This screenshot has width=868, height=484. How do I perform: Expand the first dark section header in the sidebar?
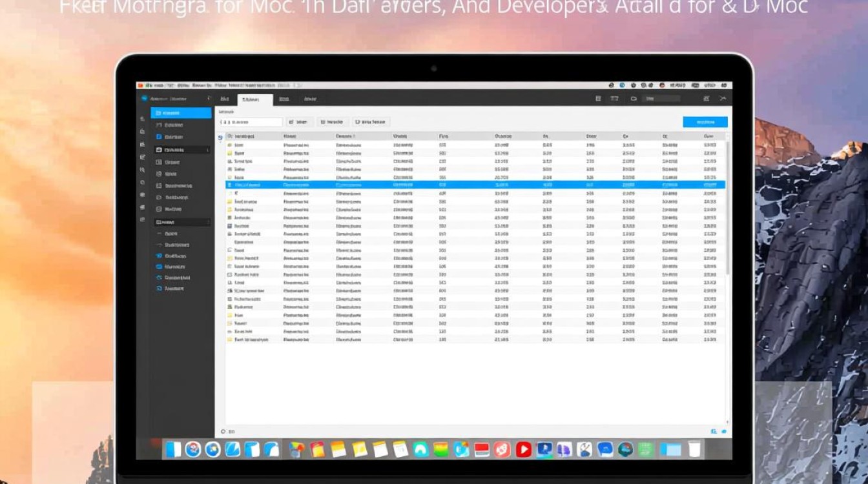(x=182, y=150)
